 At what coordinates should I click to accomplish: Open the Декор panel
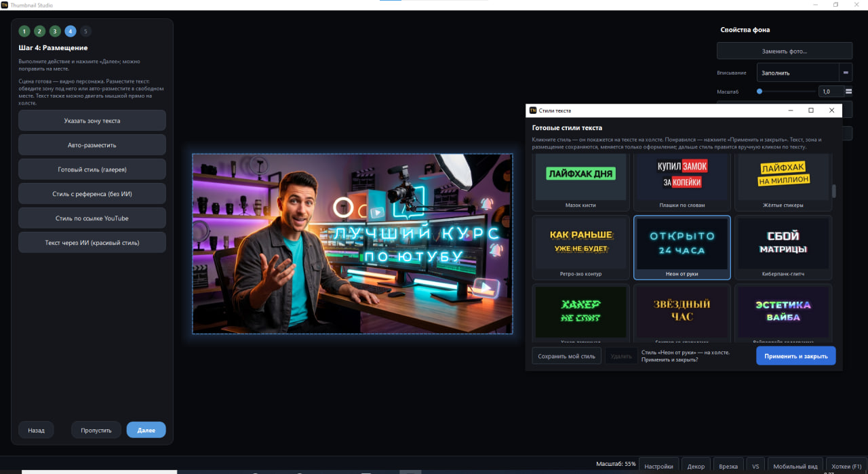[696, 466]
